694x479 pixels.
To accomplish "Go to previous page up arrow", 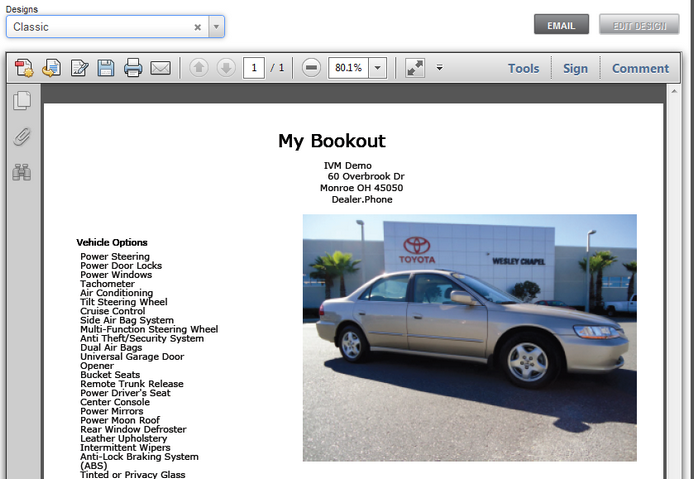I will pos(199,68).
